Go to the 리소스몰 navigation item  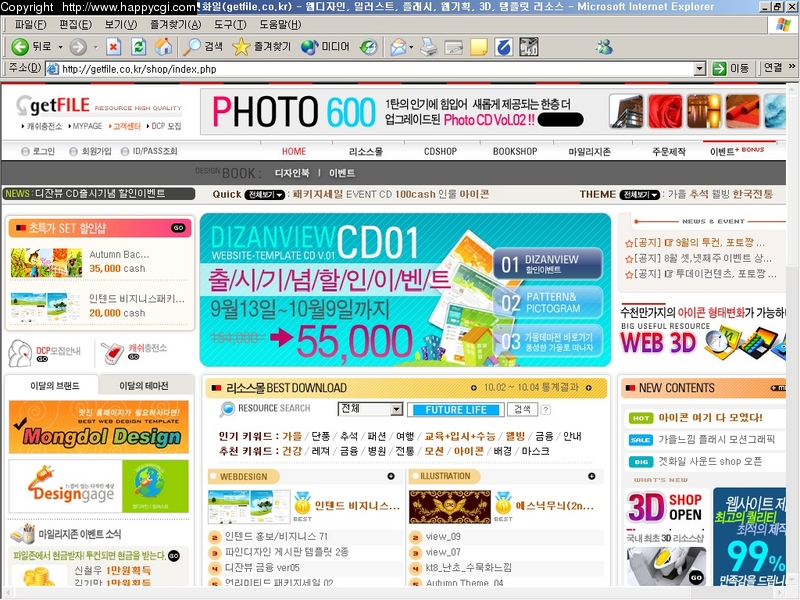point(366,152)
